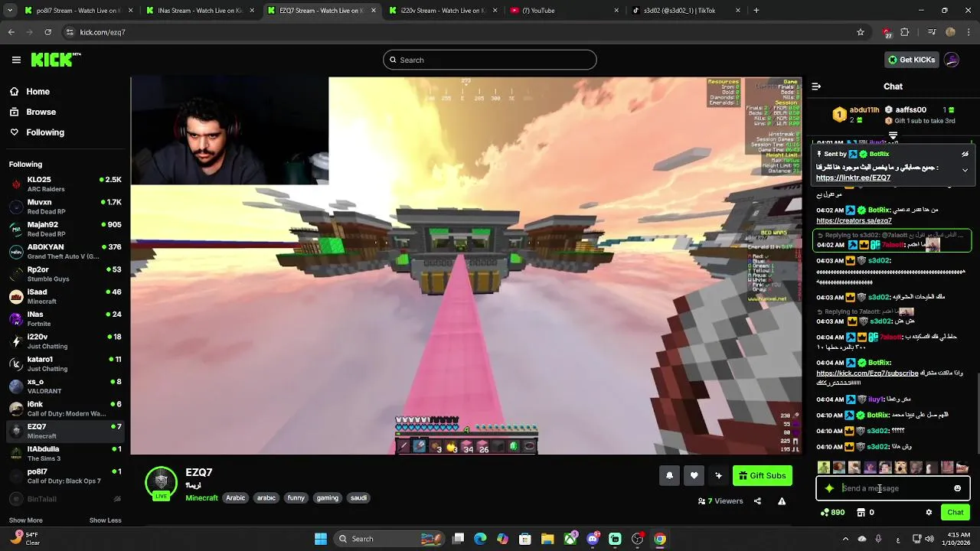Toggle notification bell for EZQ7
Image resolution: width=980 pixels, height=551 pixels.
point(669,475)
